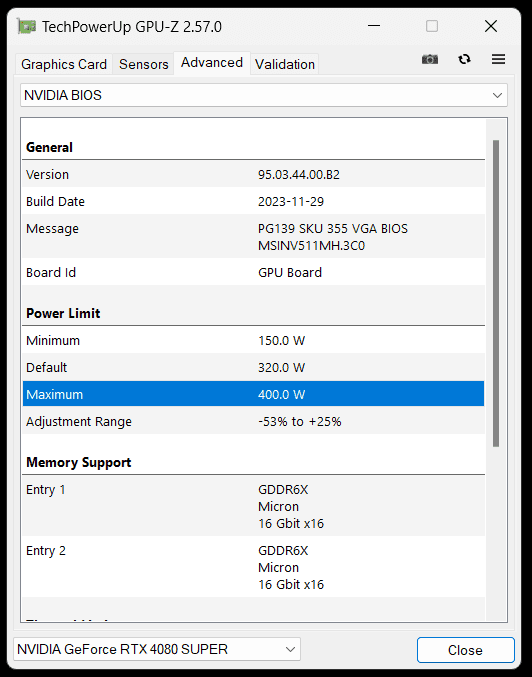Screen dimensions: 532x677
Task: Minimize the GPU-Z window
Action: (374, 26)
